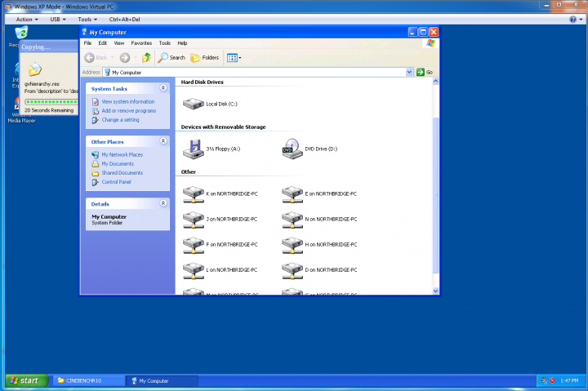588x391 pixels.
Task: Switch to CINEBENCHR10 taskbar window
Action: click(x=89, y=381)
